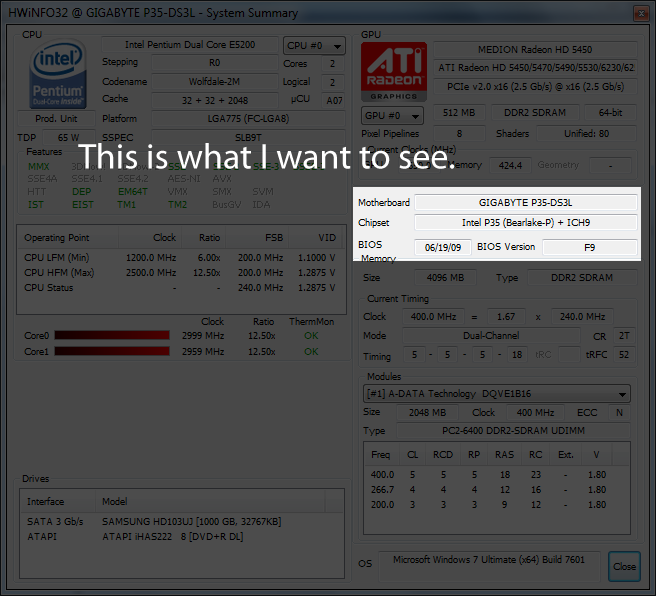The height and width of the screenshot is (596, 656).
Task: Click the Core0 usage bar
Action: pos(112,336)
